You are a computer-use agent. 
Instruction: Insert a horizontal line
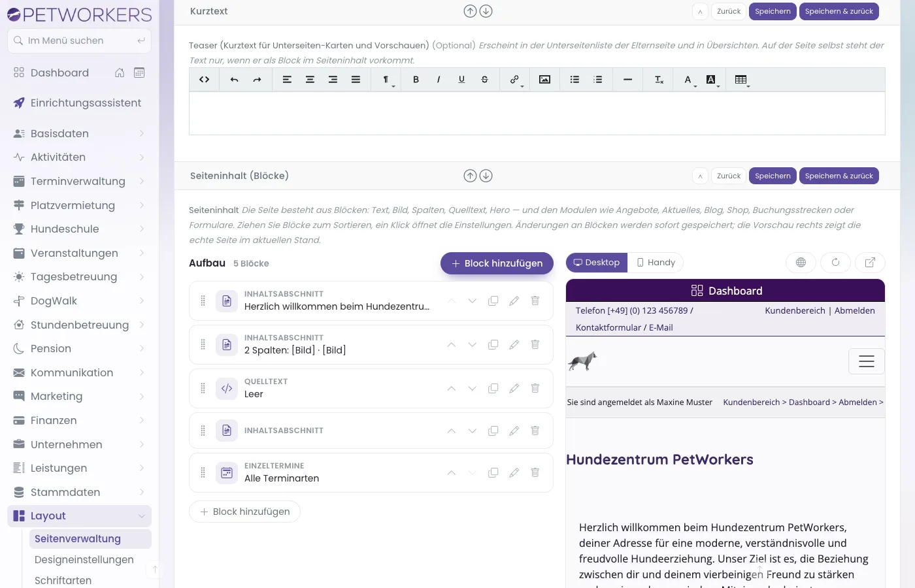[x=627, y=80]
